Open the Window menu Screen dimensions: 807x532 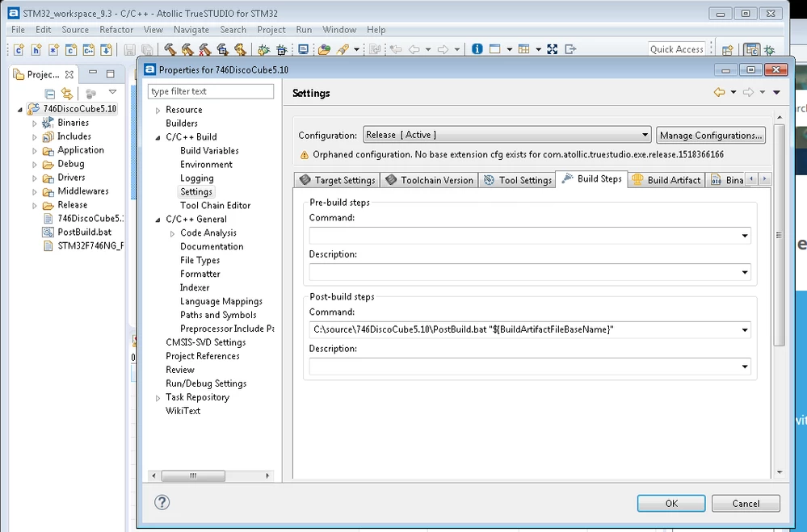coord(339,30)
